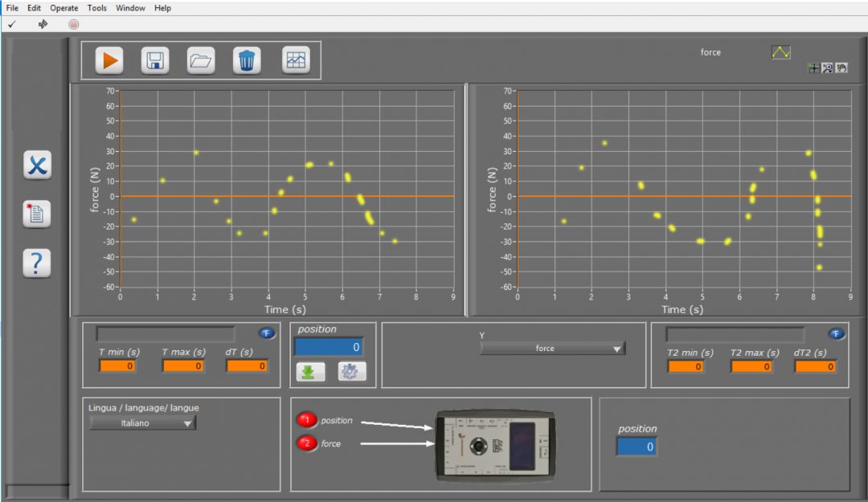Viewport: 868px width, 502px height.
Task: Toggle the blue F button on the left panel
Action: point(265,333)
